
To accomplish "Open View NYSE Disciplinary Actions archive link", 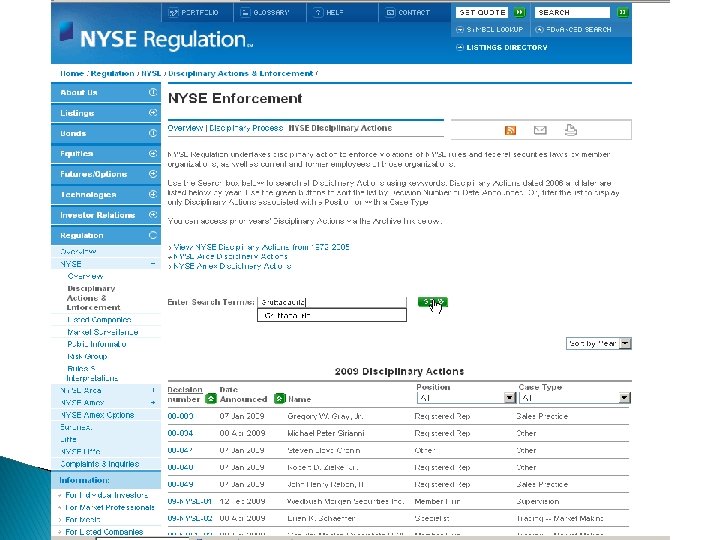I will [261, 247].
